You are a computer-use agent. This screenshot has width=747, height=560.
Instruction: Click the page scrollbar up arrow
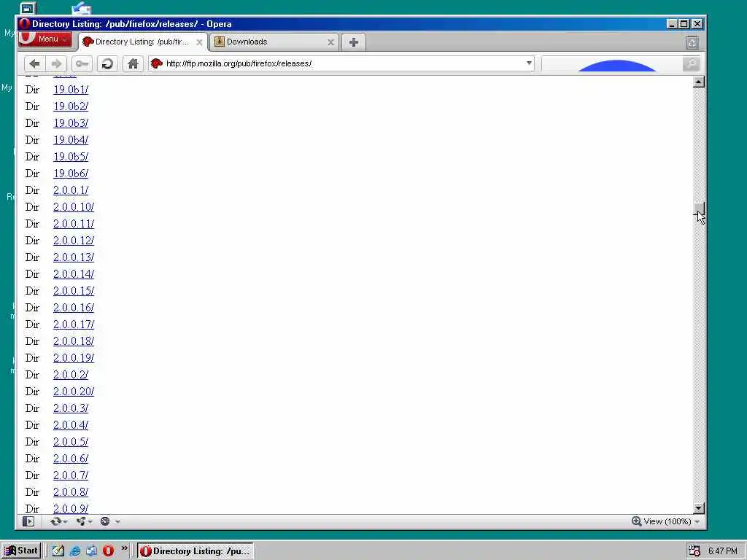click(x=698, y=82)
